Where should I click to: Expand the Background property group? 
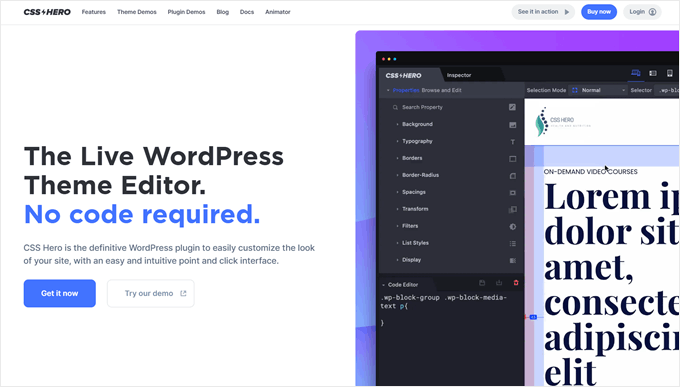(x=417, y=124)
